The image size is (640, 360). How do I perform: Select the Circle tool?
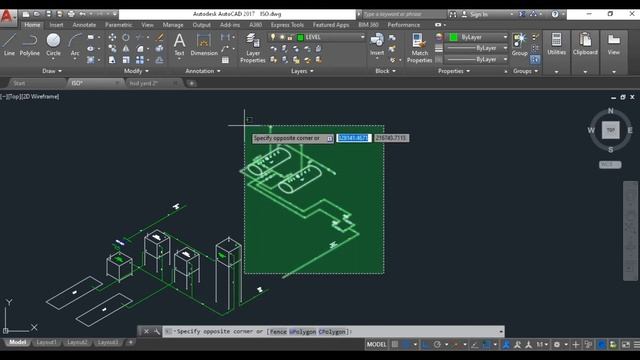tap(53, 45)
